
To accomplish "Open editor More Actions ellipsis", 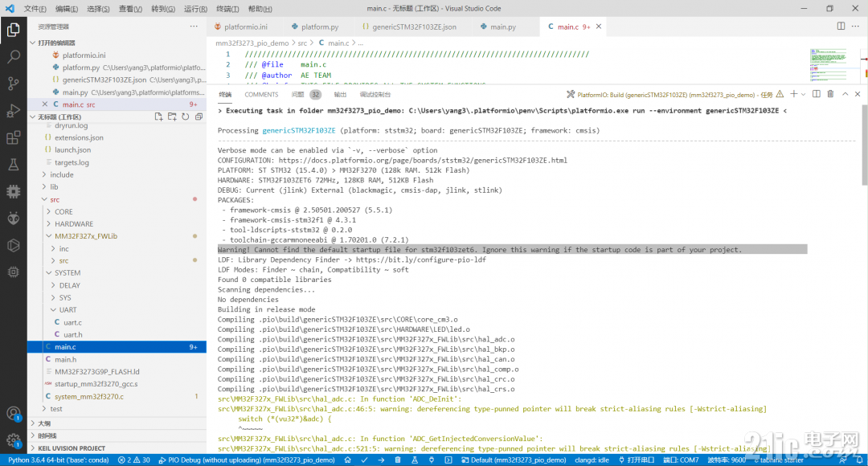I will click(855, 27).
